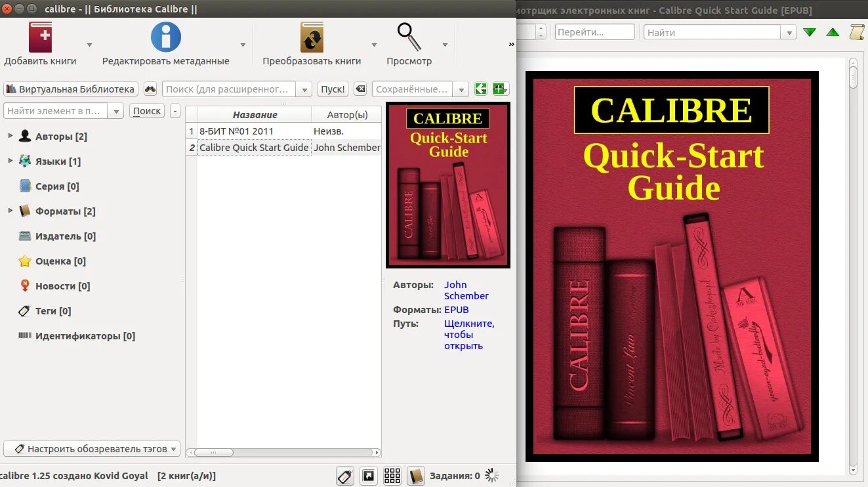Toggle the tag browser icon in status bar
868x487 pixels.
click(x=346, y=476)
